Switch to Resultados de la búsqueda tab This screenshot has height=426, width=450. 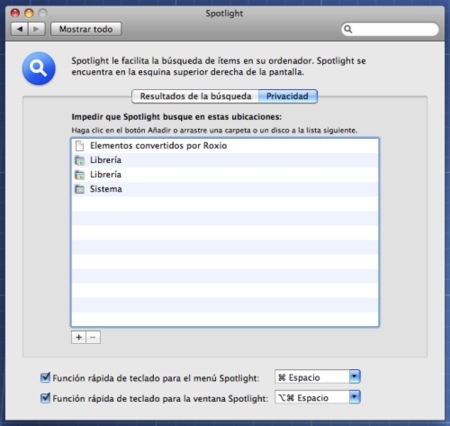coord(195,96)
